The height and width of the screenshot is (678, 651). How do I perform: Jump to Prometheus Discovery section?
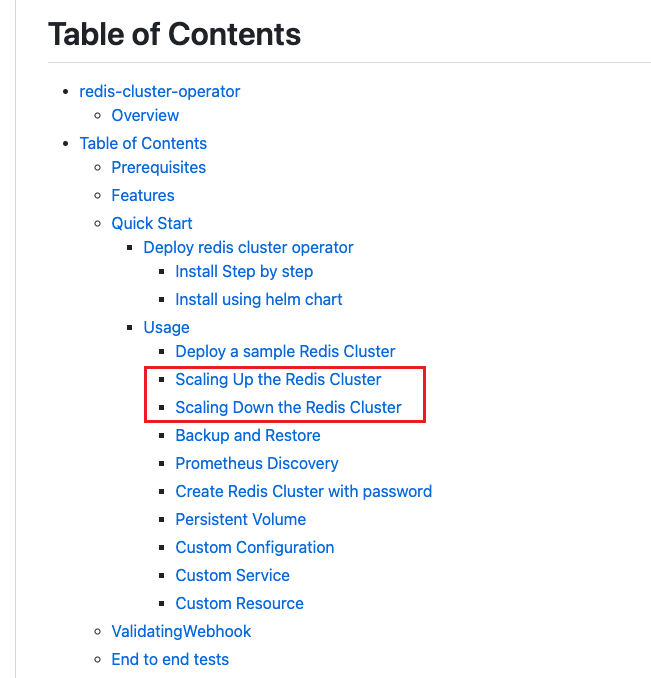pyautogui.click(x=257, y=463)
